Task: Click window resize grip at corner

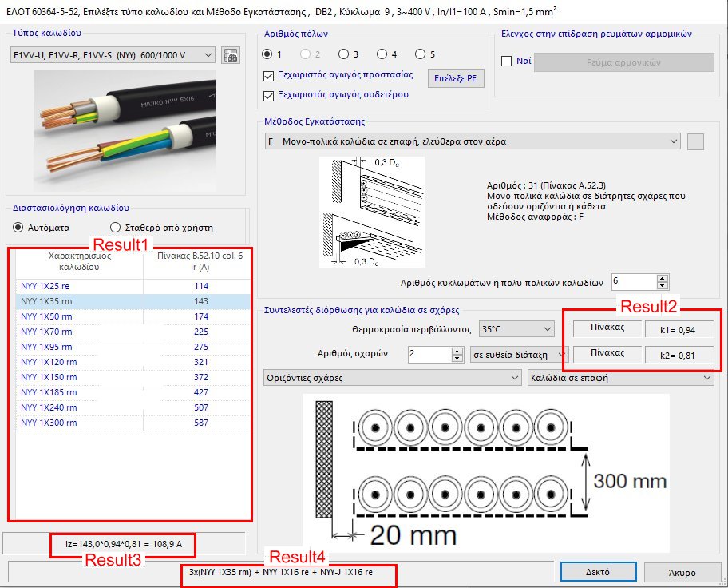Action: point(723,583)
